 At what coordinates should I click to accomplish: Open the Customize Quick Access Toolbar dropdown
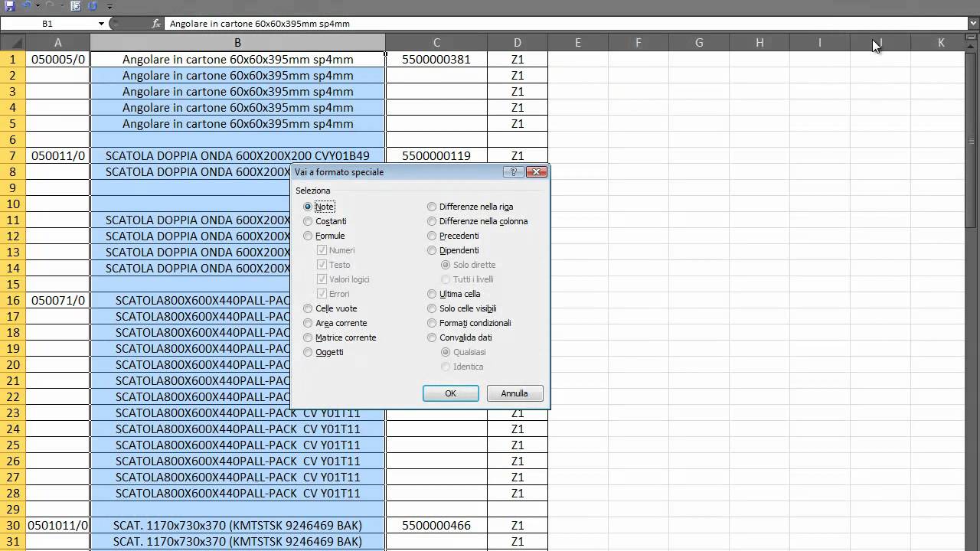point(109,6)
